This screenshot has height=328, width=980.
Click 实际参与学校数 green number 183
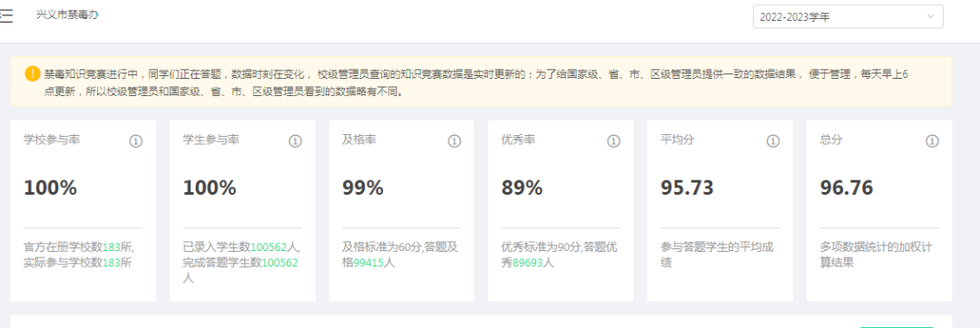tap(111, 263)
